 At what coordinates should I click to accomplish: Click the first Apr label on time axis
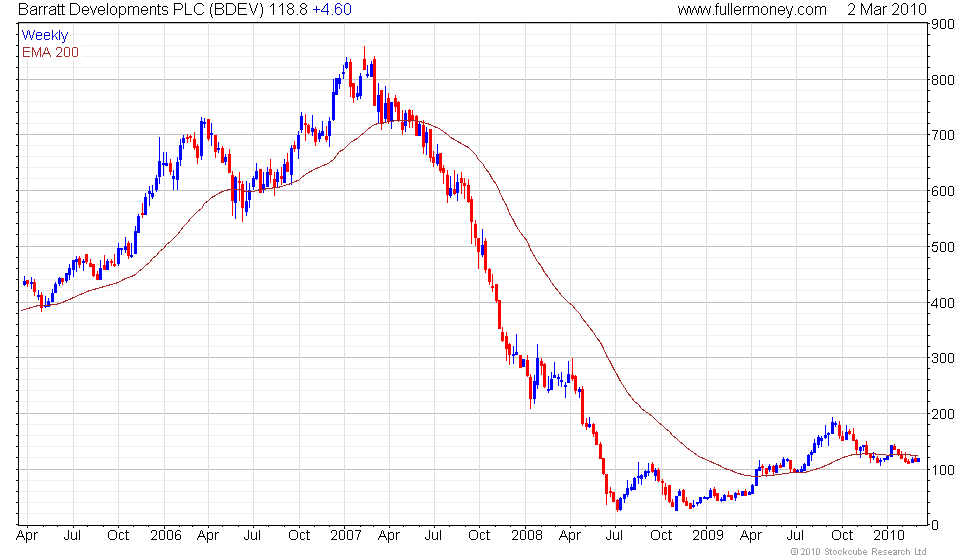pyautogui.click(x=27, y=536)
